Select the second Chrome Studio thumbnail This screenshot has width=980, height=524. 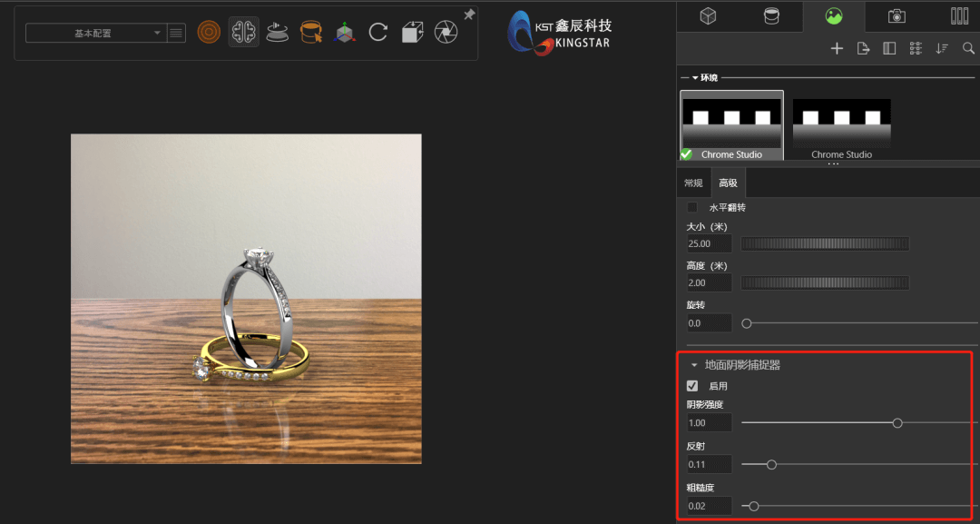(841, 123)
